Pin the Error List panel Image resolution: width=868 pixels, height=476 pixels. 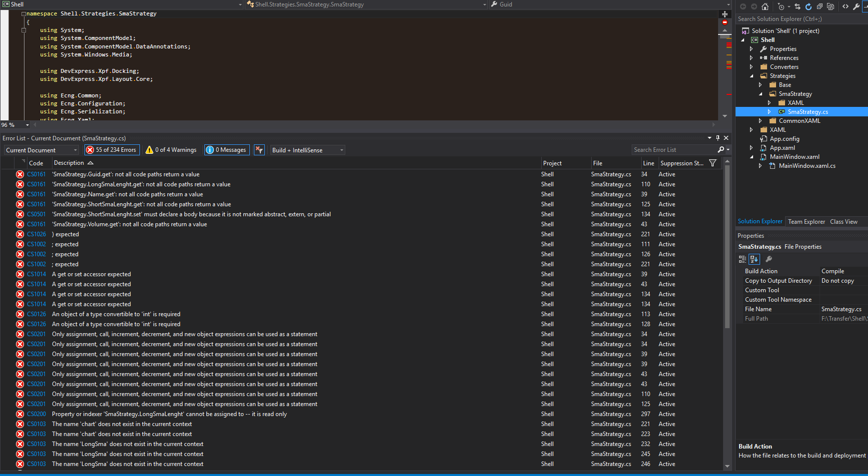pos(718,138)
